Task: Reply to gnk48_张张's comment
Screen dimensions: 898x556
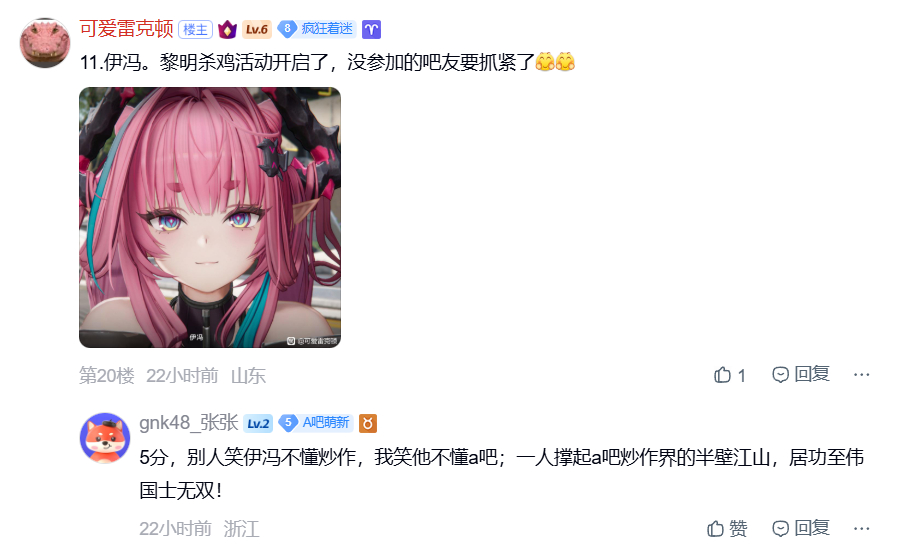Action: 801,528
